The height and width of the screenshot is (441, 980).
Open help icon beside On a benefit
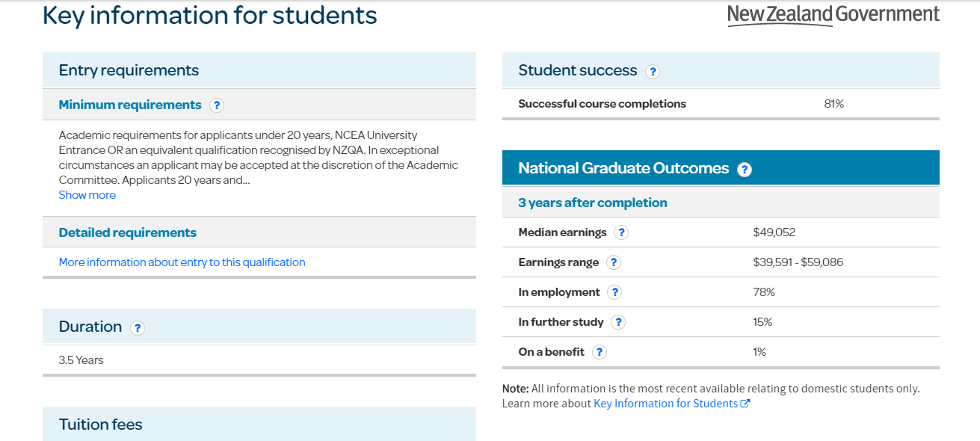click(600, 352)
